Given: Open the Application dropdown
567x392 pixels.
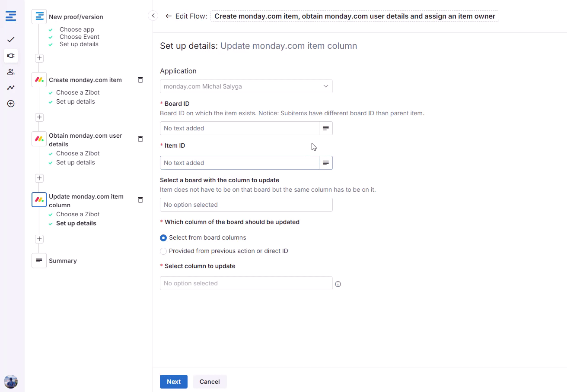Looking at the screenshot, I should tap(246, 86).
